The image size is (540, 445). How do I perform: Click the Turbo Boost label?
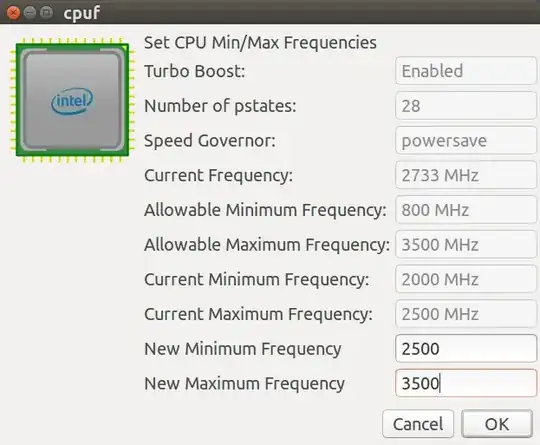195,71
